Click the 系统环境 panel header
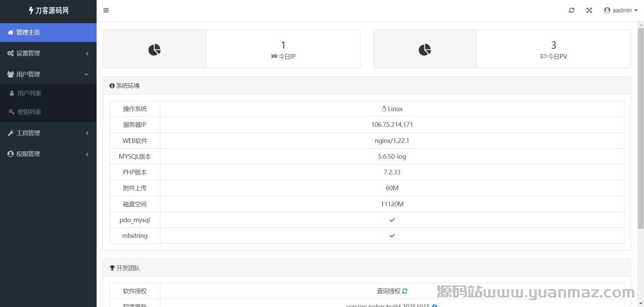 127,85
